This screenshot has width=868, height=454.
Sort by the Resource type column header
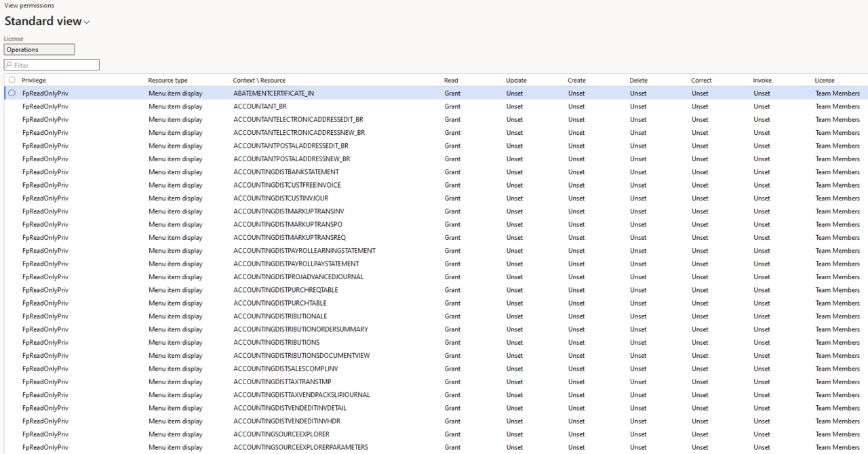coord(167,80)
